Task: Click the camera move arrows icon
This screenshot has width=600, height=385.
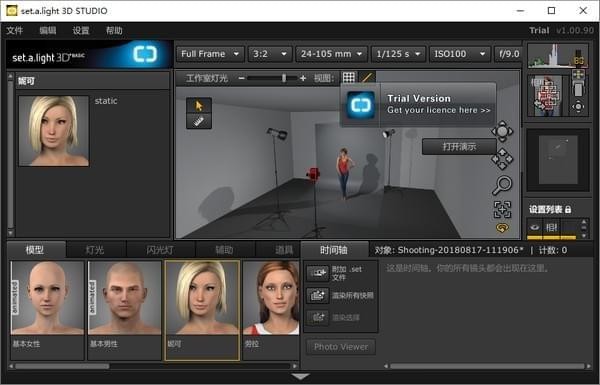Action: point(578,74)
